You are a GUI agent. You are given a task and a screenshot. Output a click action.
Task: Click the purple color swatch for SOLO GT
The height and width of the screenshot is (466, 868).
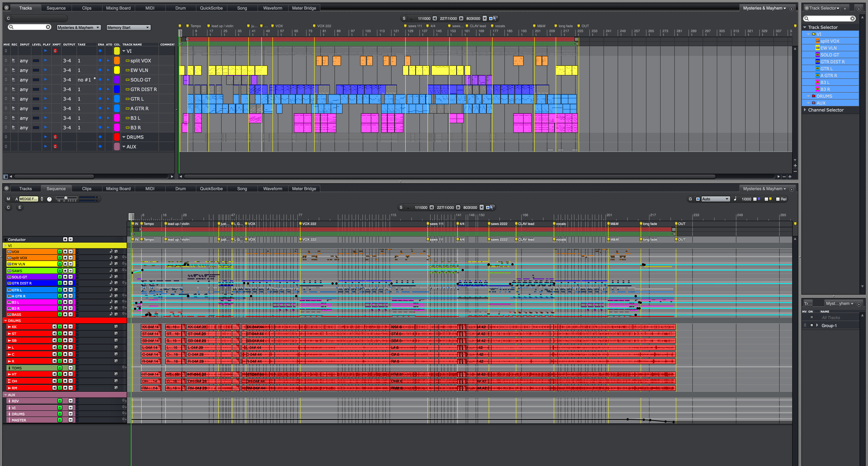tap(117, 80)
